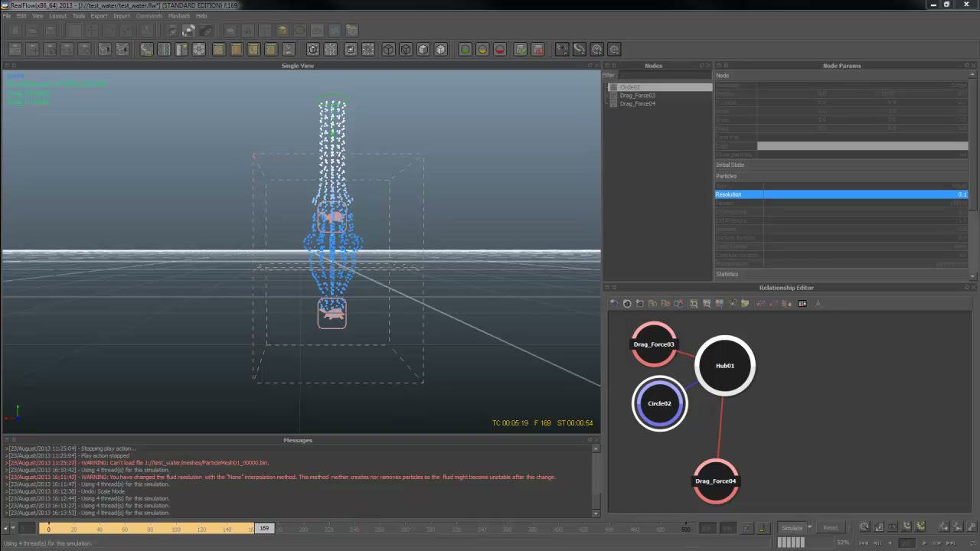
Task: Click the green checkmark toolbar icon
Action: pyautogui.click(x=521, y=50)
